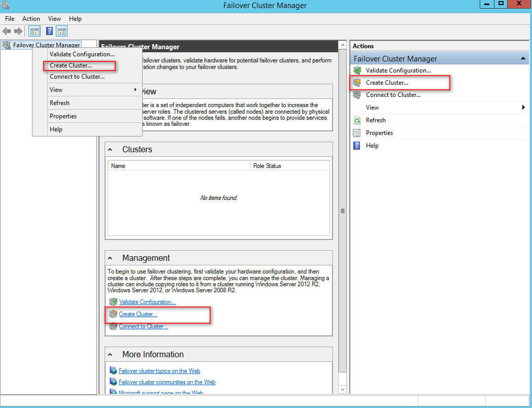
Task: Collapse the More Information section
Action: [x=110, y=354]
